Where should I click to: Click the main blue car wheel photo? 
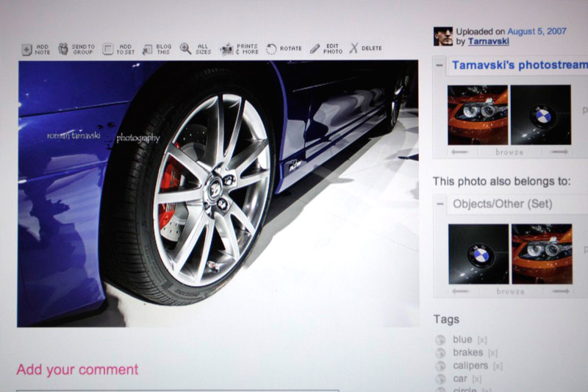218,193
